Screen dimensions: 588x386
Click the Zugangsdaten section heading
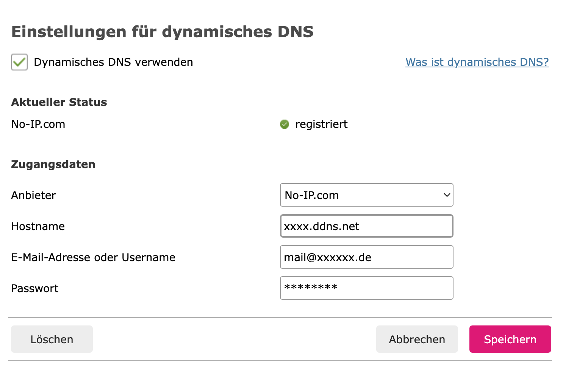coord(53,164)
